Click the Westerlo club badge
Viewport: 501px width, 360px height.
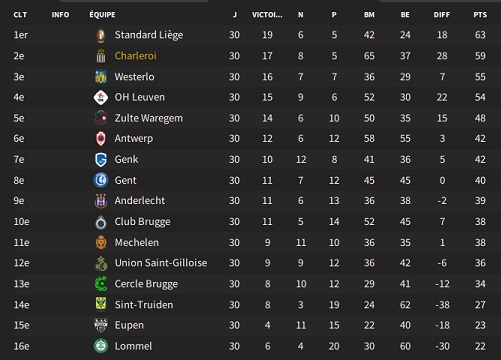[101, 76]
